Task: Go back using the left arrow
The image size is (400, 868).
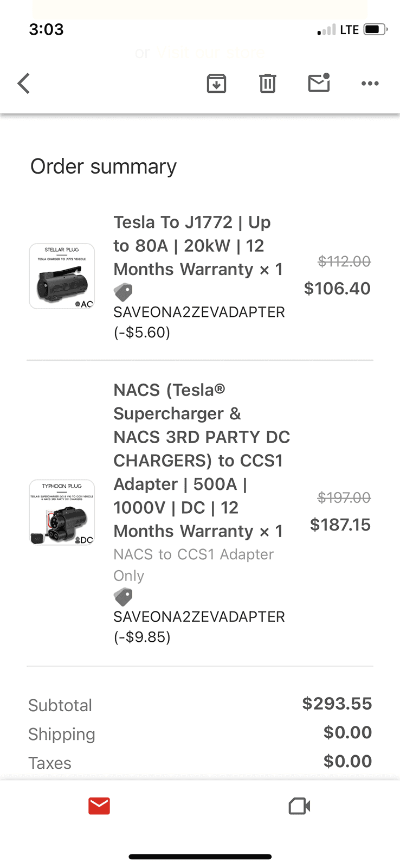Action: 24,84
